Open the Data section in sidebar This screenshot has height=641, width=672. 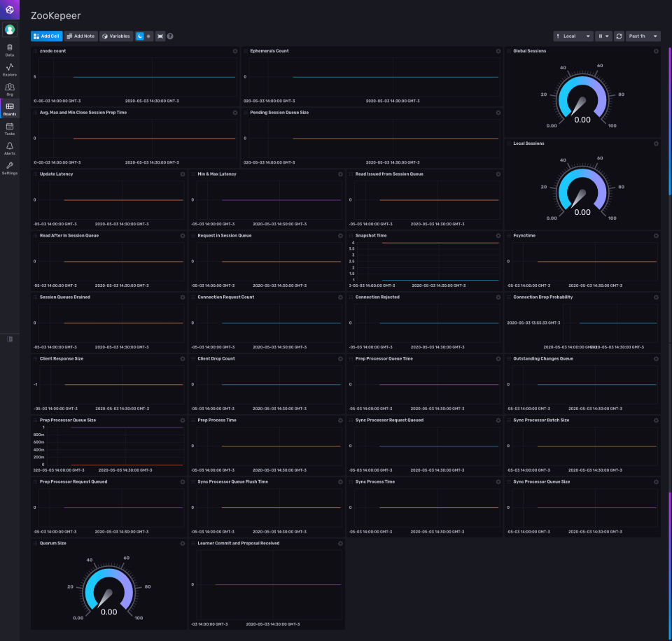tap(10, 50)
